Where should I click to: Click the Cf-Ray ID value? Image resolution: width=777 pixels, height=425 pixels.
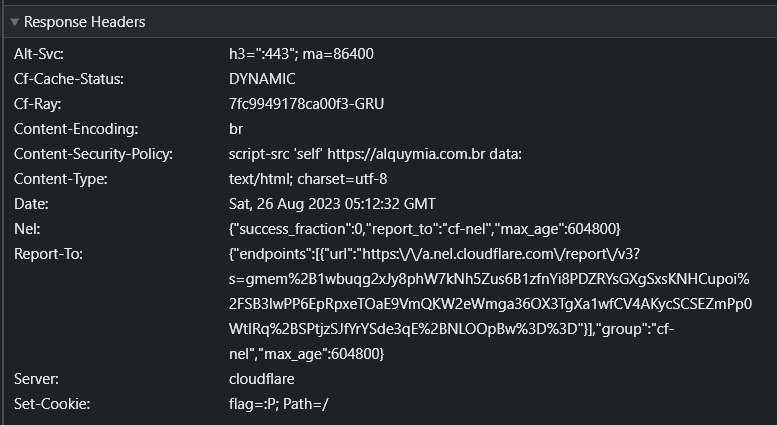pyautogui.click(x=306, y=104)
